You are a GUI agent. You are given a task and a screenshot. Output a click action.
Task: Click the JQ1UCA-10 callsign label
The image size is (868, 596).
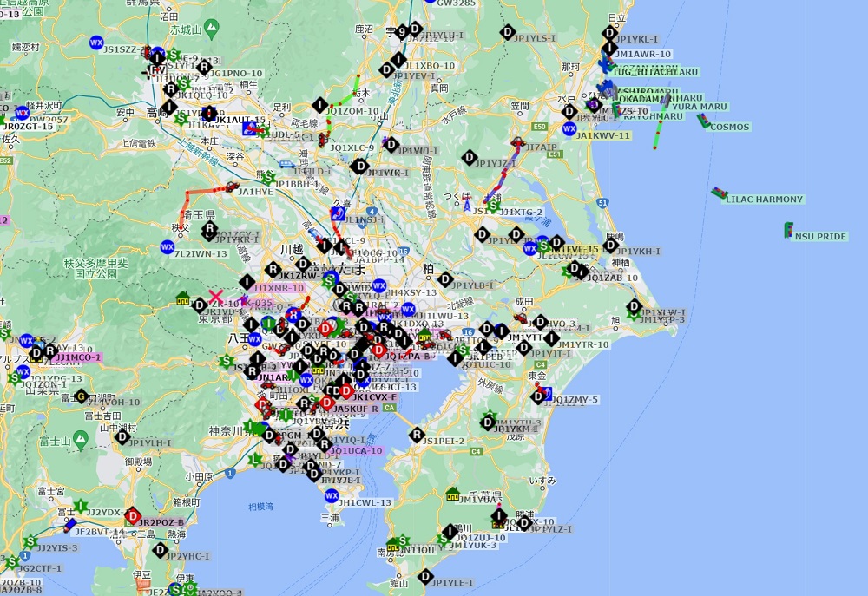click(x=355, y=451)
